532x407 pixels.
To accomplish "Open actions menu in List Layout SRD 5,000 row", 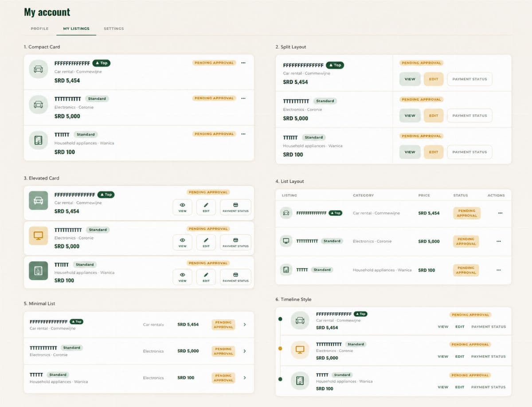I will coord(499,242).
